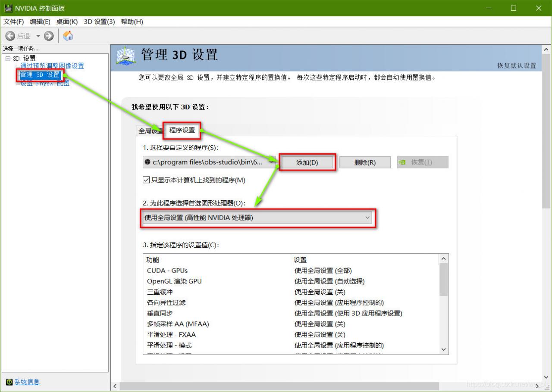Open 3D 设置(3) menu
The width and height of the screenshot is (552, 392).
99,22
